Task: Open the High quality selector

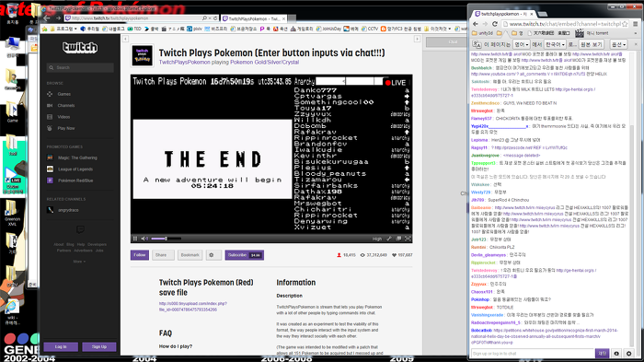Action: coord(376,239)
